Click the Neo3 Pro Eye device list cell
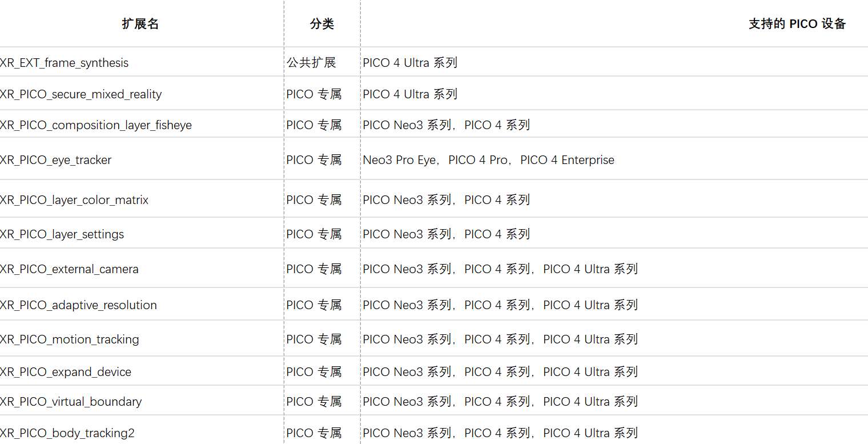 click(x=488, y=160)
